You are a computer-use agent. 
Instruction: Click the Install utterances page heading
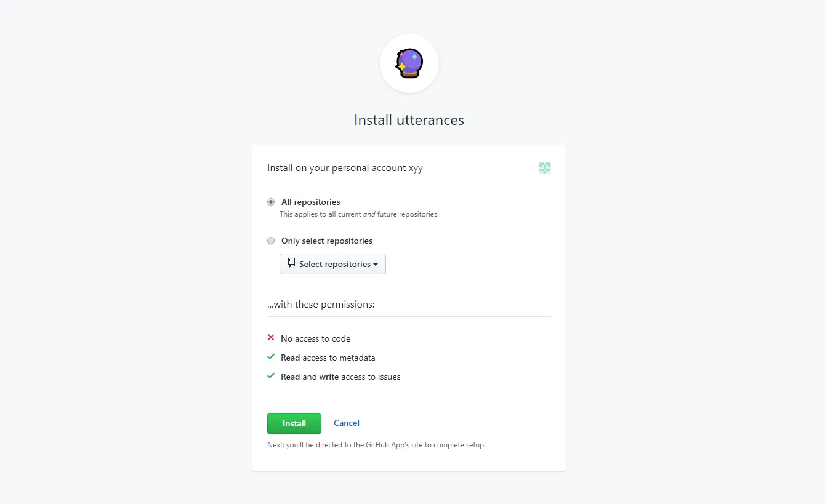click(x=409, y=120)
